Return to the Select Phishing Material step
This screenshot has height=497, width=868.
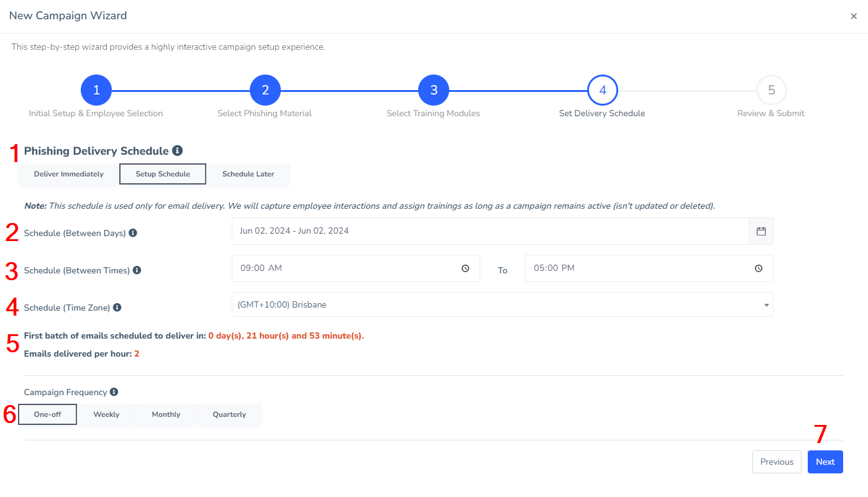coord(265,89)
